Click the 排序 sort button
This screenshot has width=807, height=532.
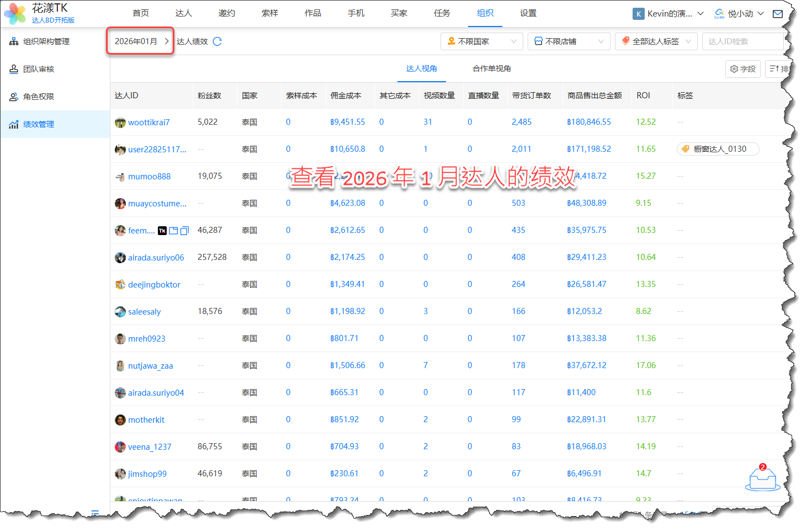click(x=779, y=69)
